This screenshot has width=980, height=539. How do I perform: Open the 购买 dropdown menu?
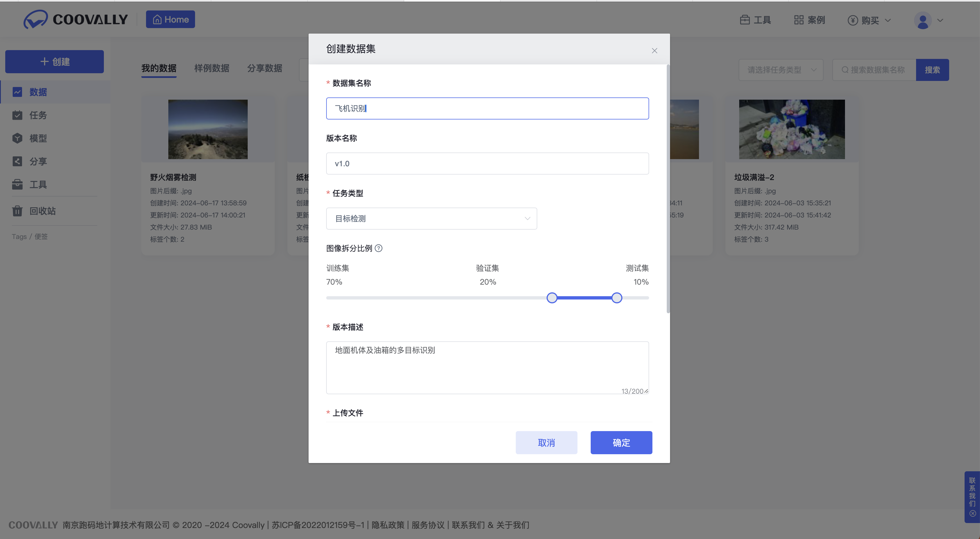(x=870, y=21)
